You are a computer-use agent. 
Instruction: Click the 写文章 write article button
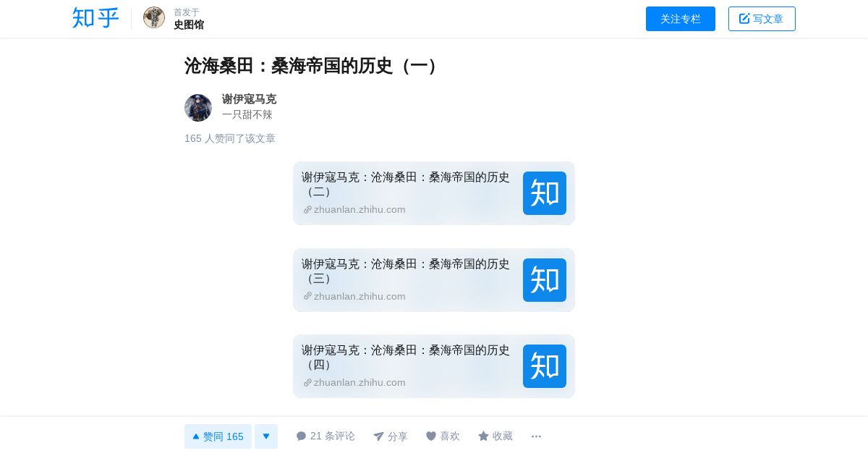coord(762,19)
